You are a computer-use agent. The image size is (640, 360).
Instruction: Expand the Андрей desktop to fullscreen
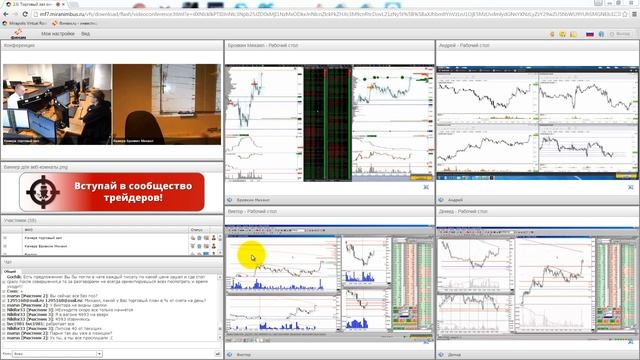631,187
